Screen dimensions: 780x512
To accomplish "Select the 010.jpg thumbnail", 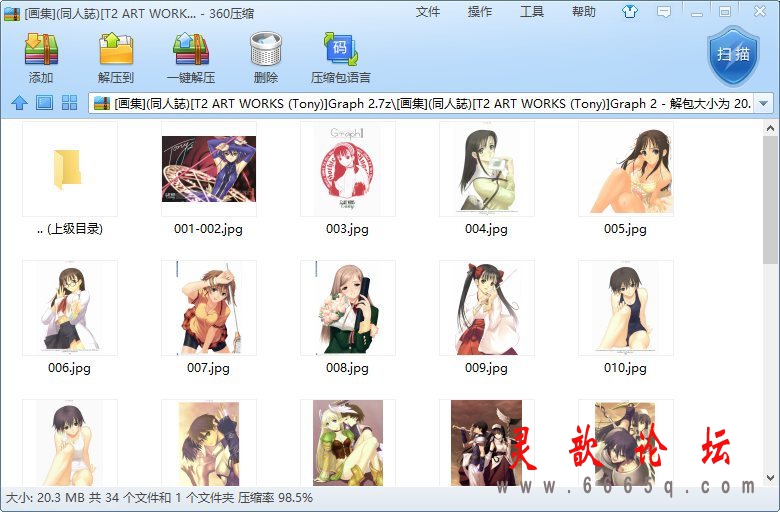I will pyautogui.click(x=626, y=307).
